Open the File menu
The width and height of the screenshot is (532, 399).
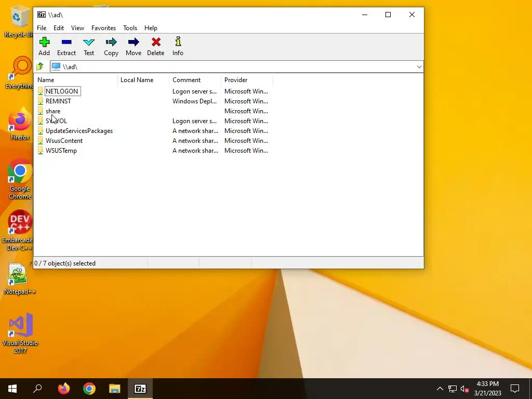pos(42,28)
